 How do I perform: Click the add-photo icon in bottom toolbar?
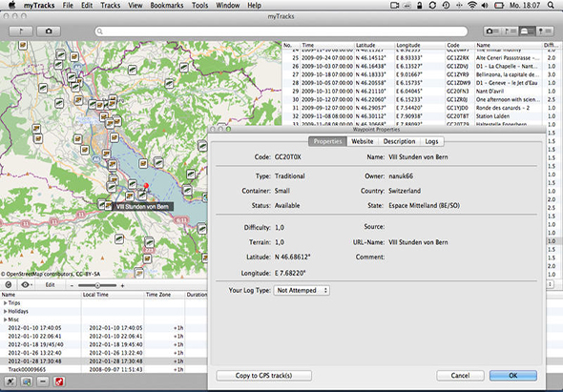(27, 382)
